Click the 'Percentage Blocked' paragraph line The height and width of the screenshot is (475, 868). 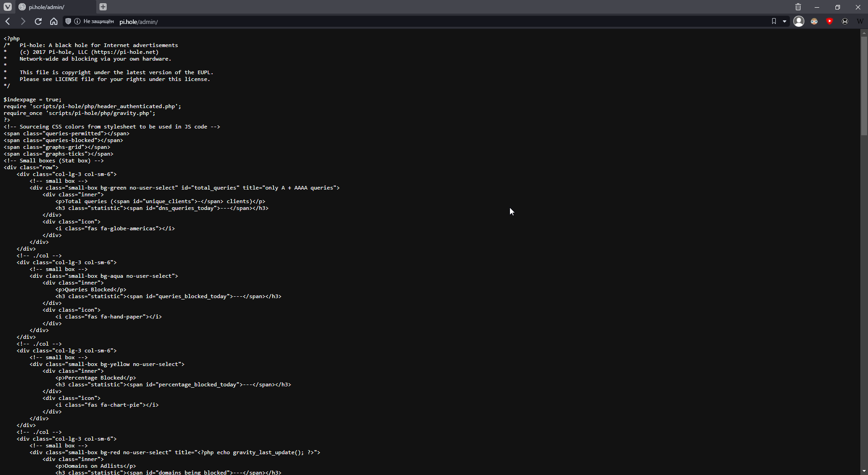point(96,378)
